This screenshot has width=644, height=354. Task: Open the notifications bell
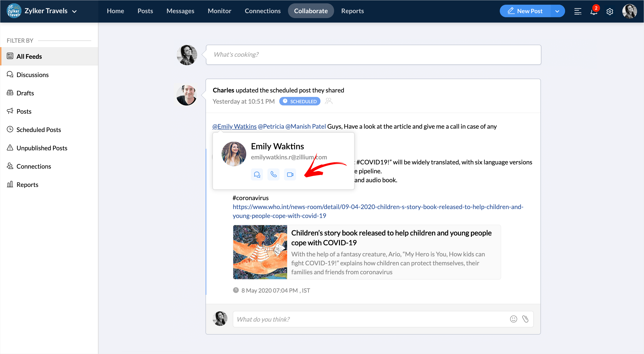tap(594, 11)
